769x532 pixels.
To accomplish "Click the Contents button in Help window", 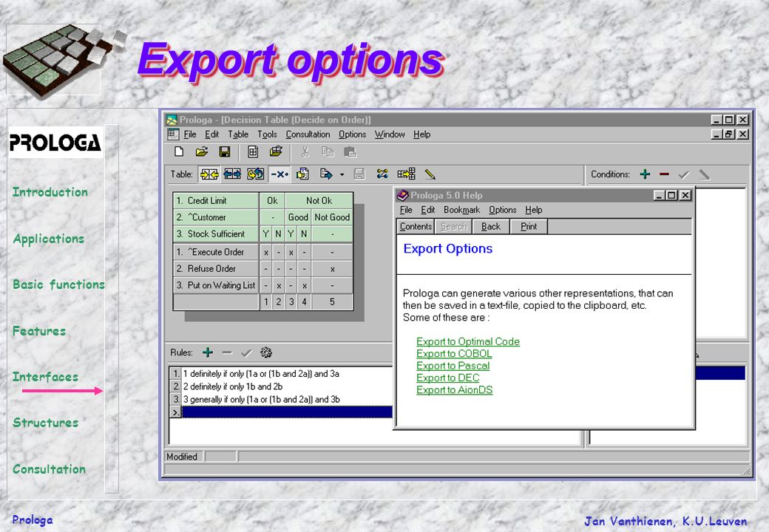I will [416, 226].
